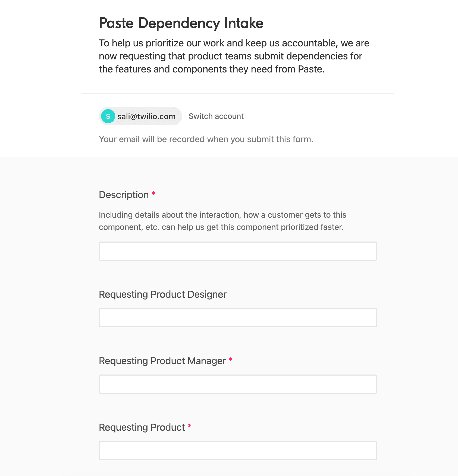Viewport: 458px width, 476px height.
Task: Click the Description field label
Action: tap(124, 195)
